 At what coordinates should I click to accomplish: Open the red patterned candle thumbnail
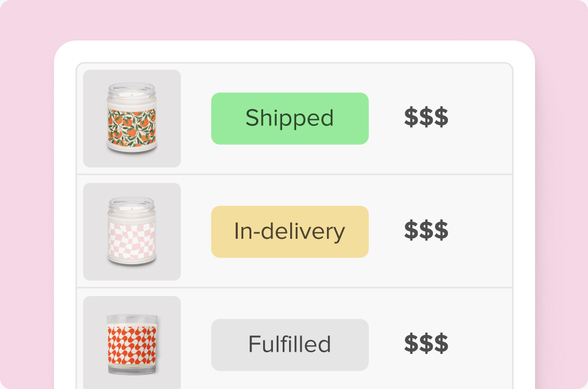[x=131, y=345]
